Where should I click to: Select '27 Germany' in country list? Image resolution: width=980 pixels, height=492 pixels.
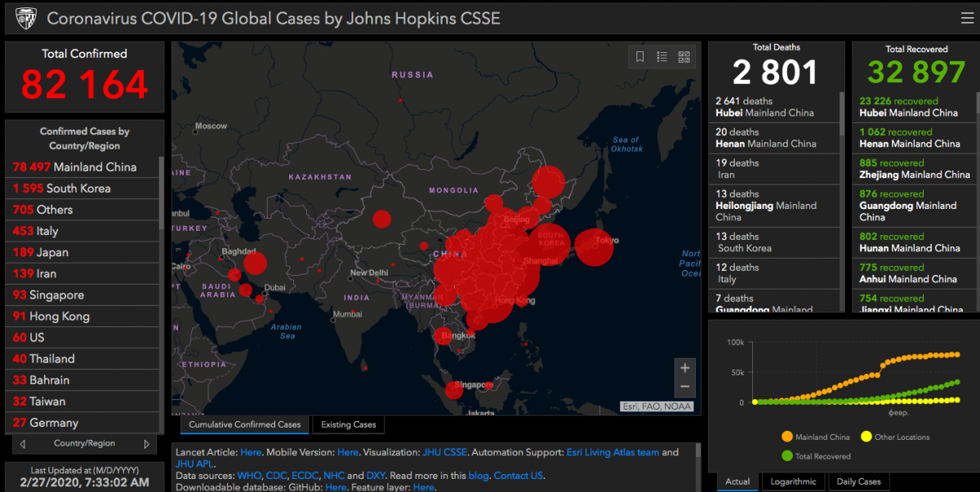pos(82,422)
